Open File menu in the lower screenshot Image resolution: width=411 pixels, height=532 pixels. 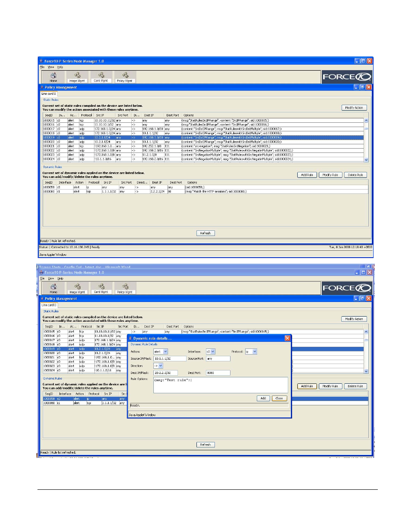coord(42,279)
